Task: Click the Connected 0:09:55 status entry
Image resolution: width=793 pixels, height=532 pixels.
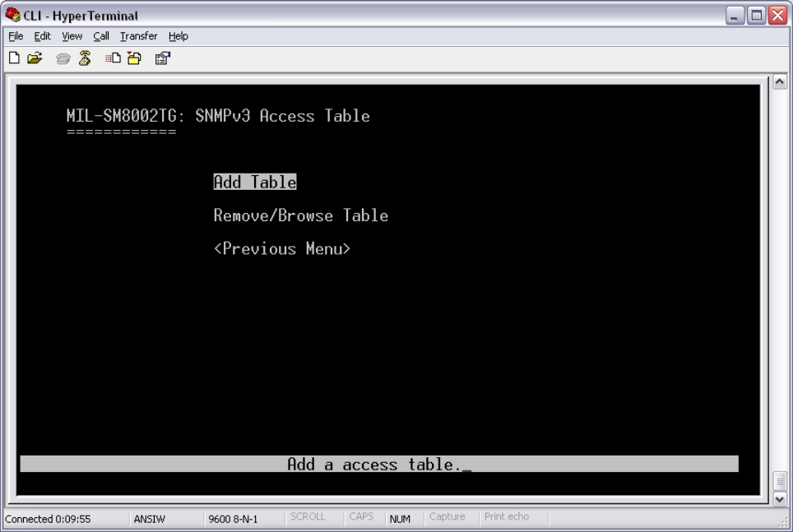Action: point(48,519)
